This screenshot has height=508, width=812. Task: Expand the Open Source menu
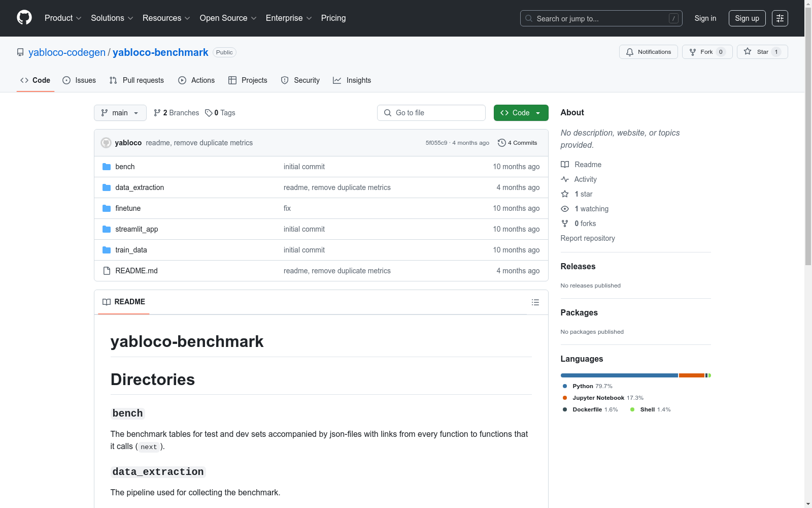(x=228, y=18)
